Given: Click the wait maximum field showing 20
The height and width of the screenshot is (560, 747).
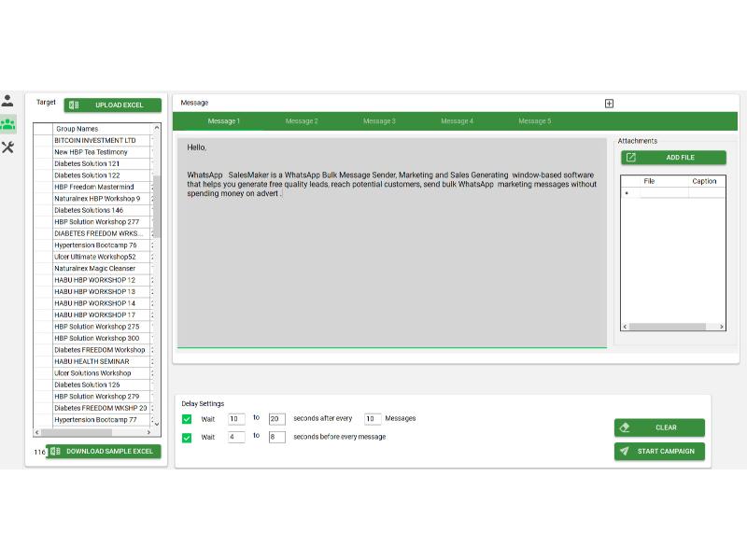Looking at the screenshot, I should click(x=276, y=419).
